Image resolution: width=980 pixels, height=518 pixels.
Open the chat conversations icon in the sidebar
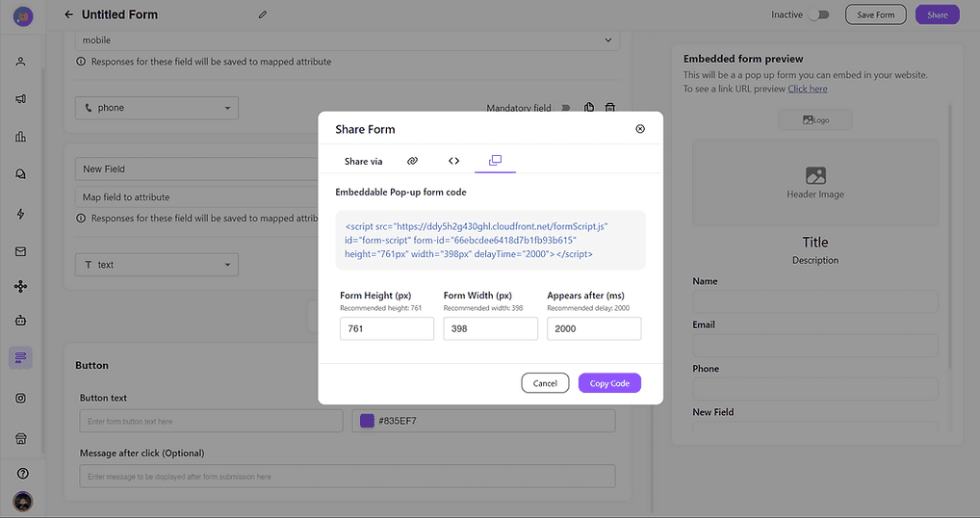[x=20, y=174]
